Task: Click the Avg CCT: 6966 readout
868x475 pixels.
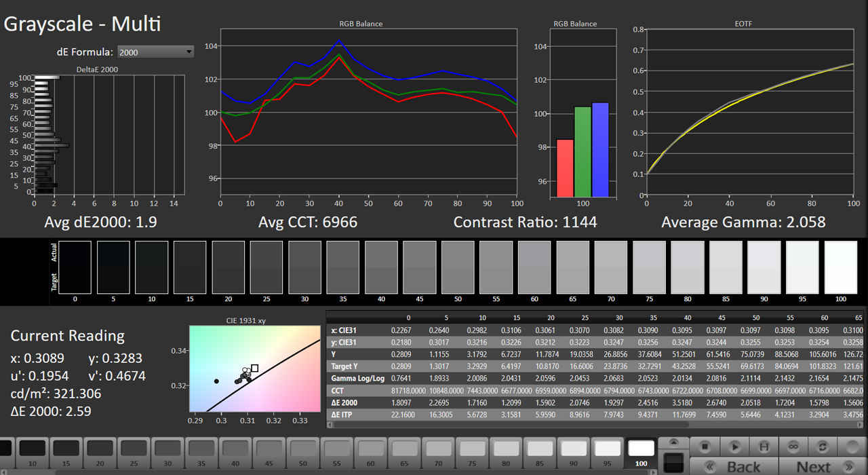Action: click(x=308, y=222)
